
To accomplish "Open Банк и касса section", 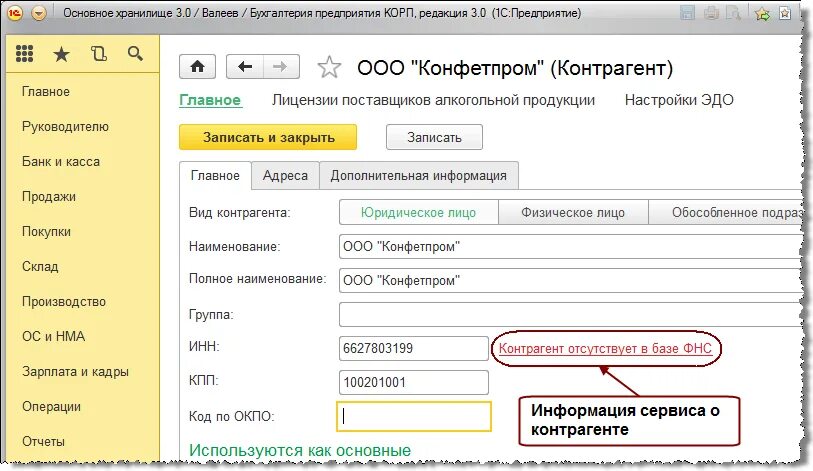I will (61, 162).
